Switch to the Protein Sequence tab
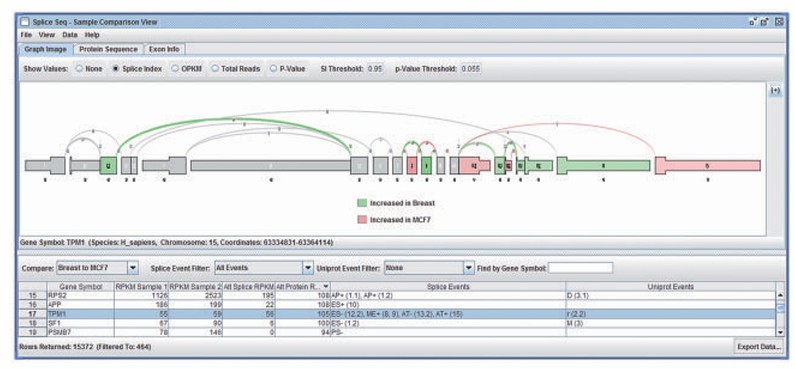Viewport: 795px width, 369px height. pos(108,49)
